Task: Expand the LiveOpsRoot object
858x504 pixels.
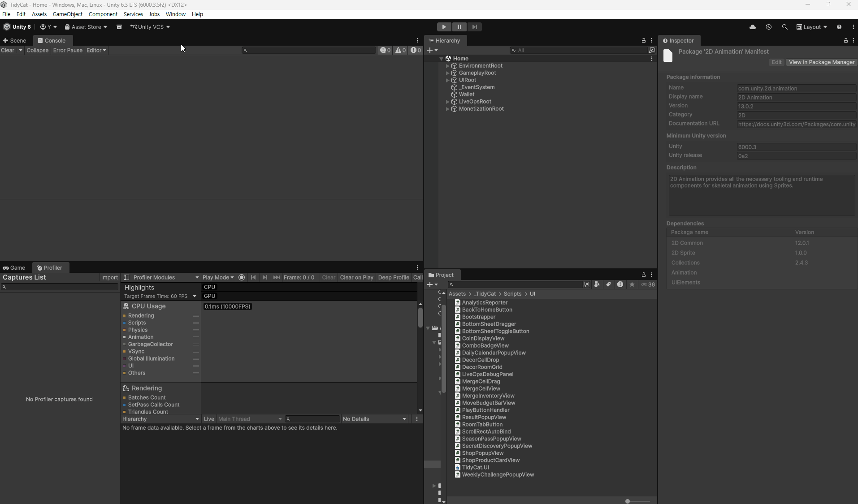Action: [x=447, y=102]
